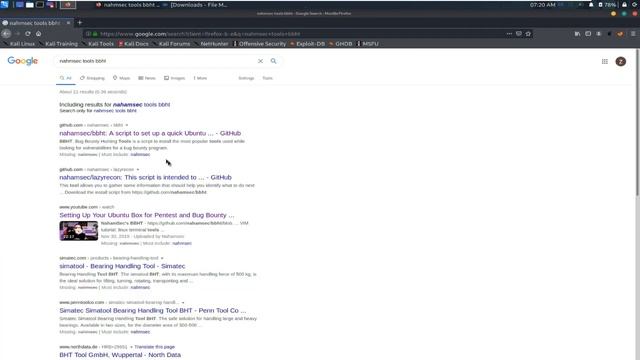This screenshot has width=640, height=360.
Task: Switch to News results tab
Action: point(147,78)
